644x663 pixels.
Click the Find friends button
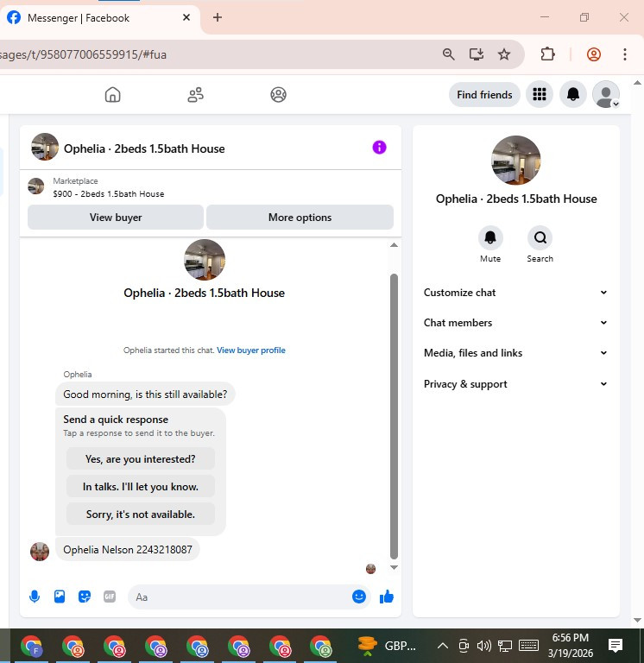click(x=484, y=94)
